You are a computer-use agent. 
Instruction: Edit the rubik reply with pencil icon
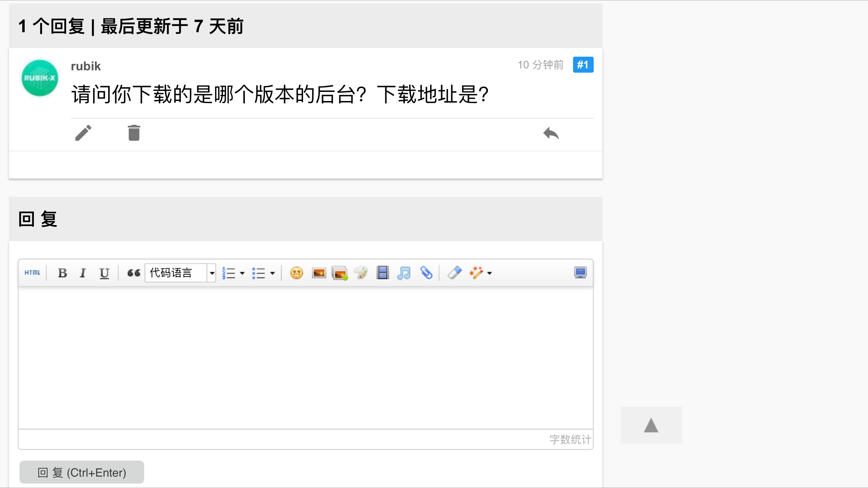(x=83, y=133)
